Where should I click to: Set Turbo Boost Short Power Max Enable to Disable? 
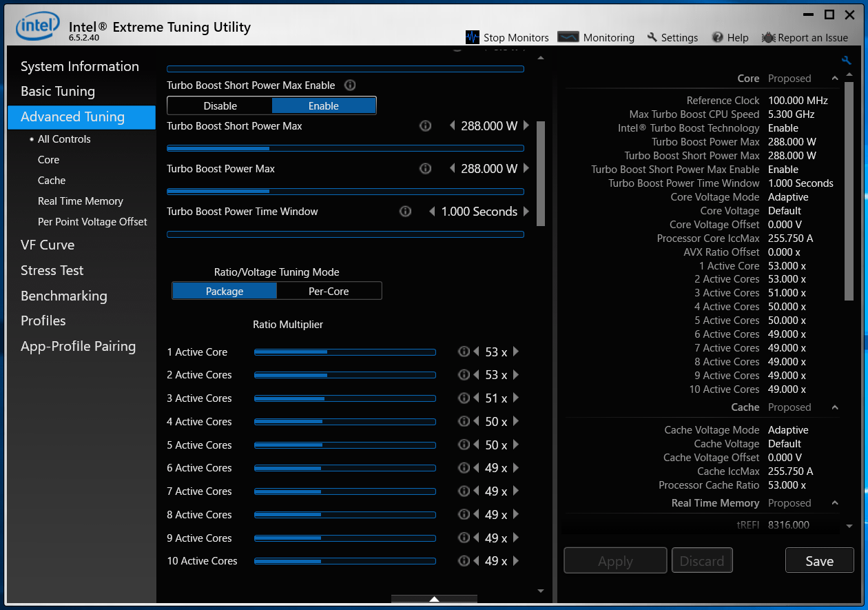click(220, 105)
